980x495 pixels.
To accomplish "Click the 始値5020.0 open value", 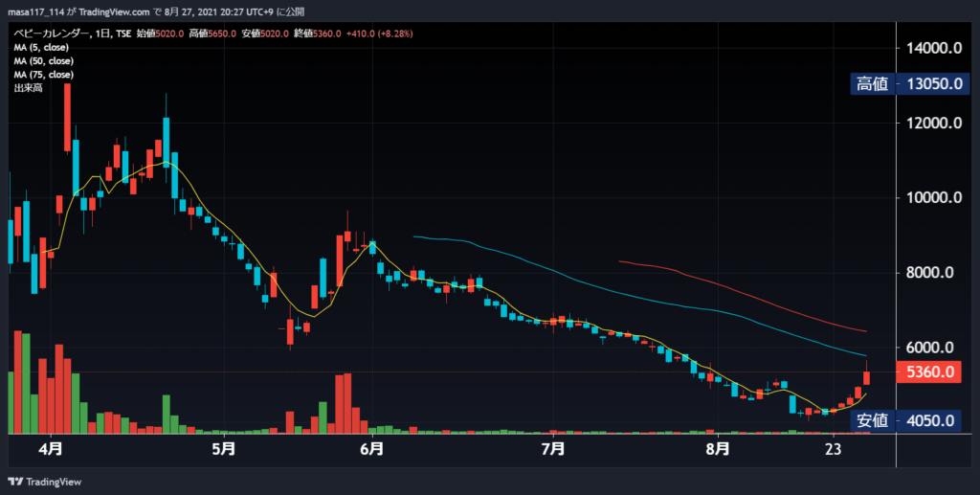I will (161, 34).
